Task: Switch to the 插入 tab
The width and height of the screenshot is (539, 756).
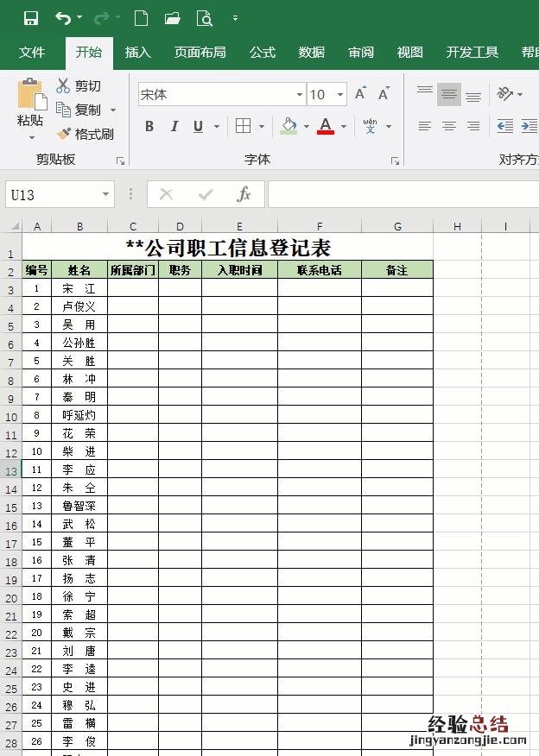Action: [x=138, y=52]
